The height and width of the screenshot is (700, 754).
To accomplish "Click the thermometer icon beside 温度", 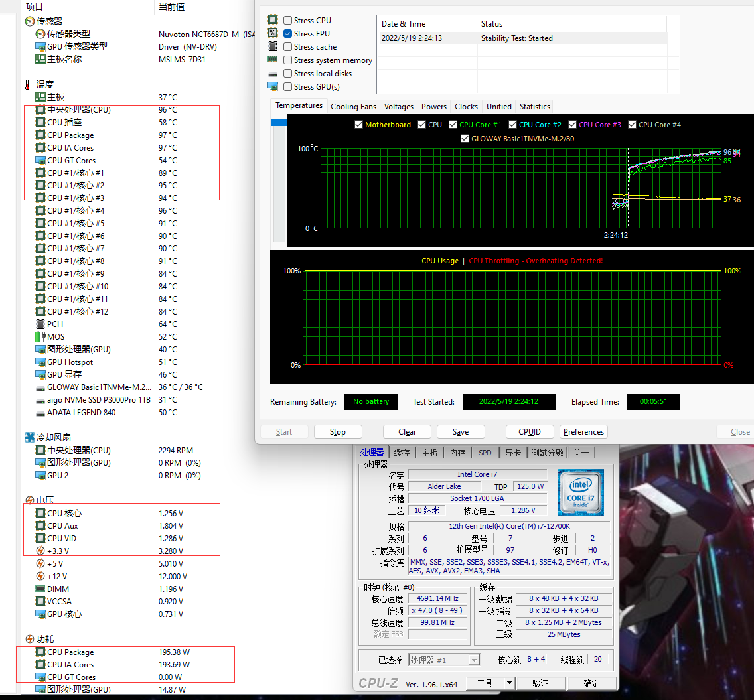I will pos(30,84).
